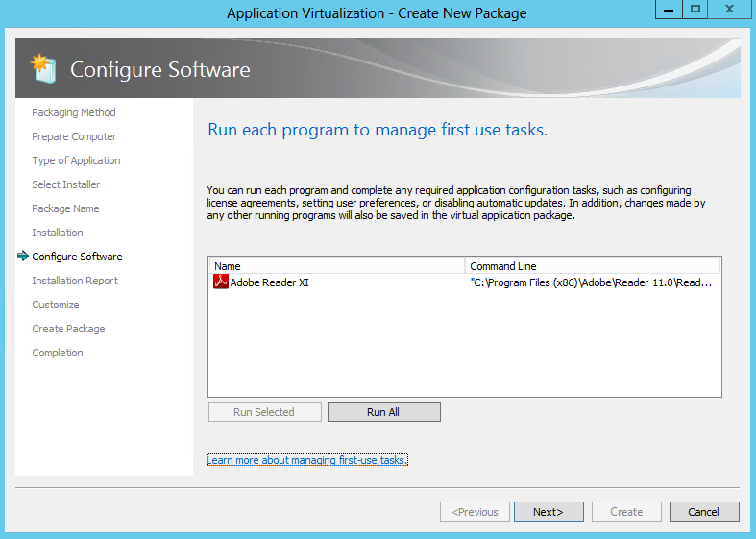Open Learn more about managing first-use tasks link
The width and height of the screenshot is (756, 539).
307,460
